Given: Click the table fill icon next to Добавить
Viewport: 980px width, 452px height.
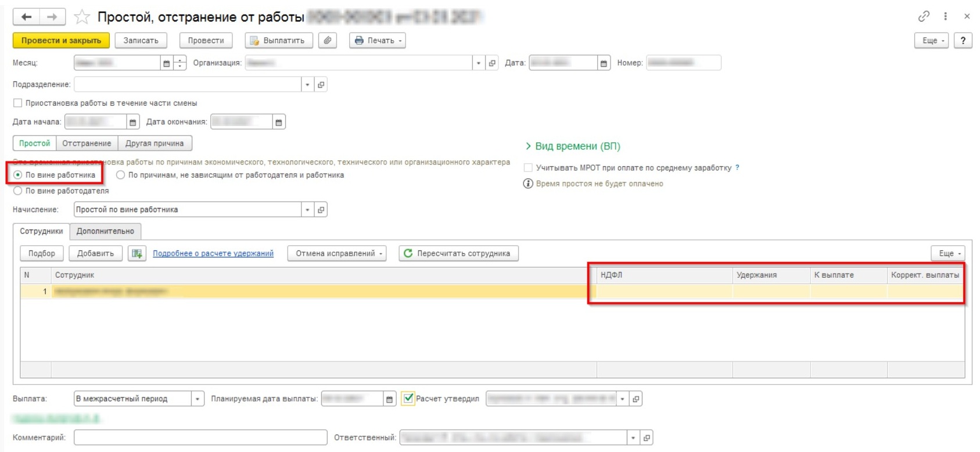Looking at the screenshot, I should (x=137, y=253).
